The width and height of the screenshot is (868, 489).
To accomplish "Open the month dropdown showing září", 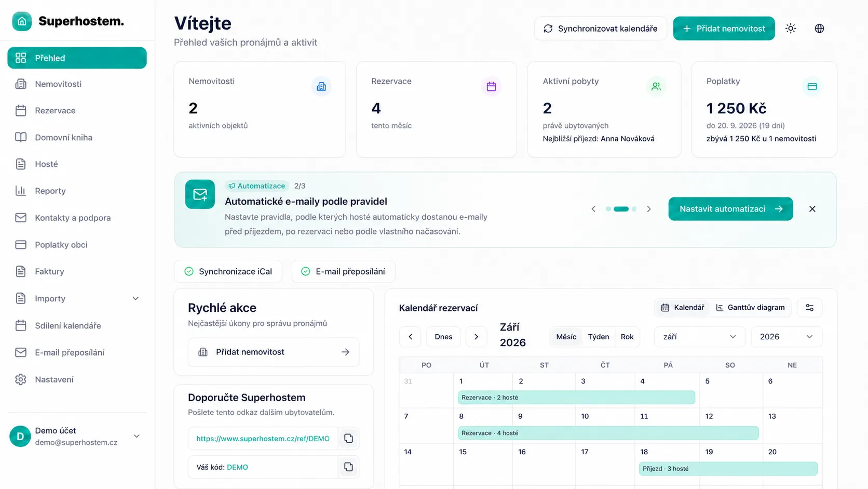I will 699,337.
